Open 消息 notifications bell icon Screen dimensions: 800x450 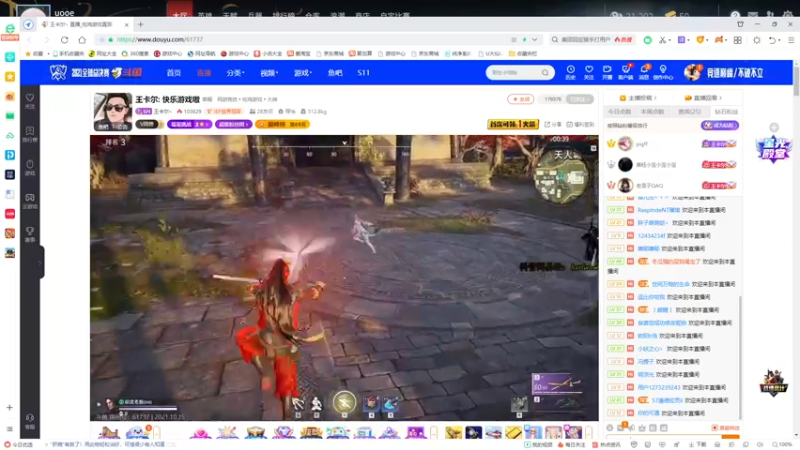[644, 72]
